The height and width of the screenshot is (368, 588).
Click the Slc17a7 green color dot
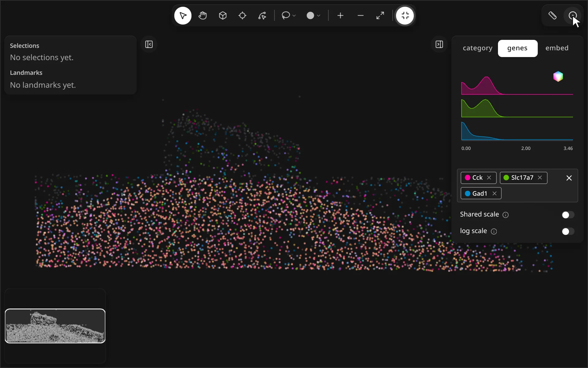[x=506, y=178]
